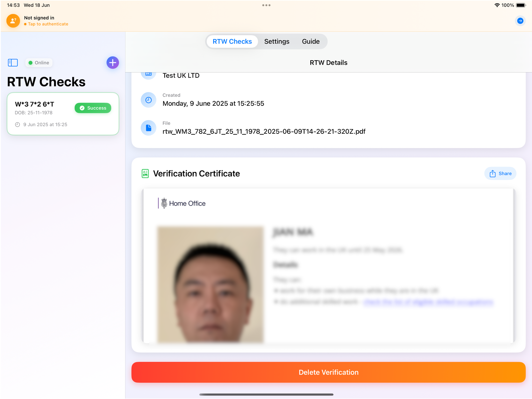The width and height of the screenshot is (532, 399).
Task: Click the Online status badge
Action: (x=39, y=63)
